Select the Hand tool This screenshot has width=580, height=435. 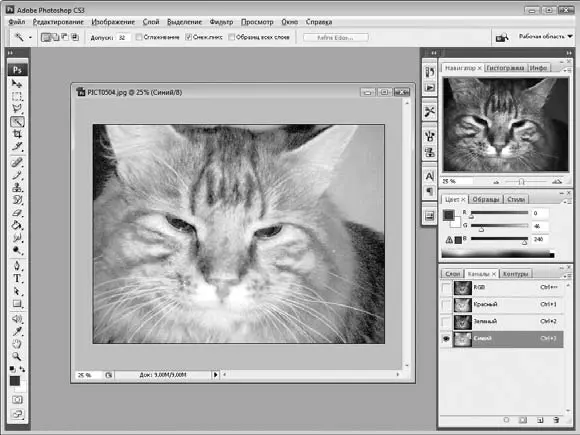[17, 344]
